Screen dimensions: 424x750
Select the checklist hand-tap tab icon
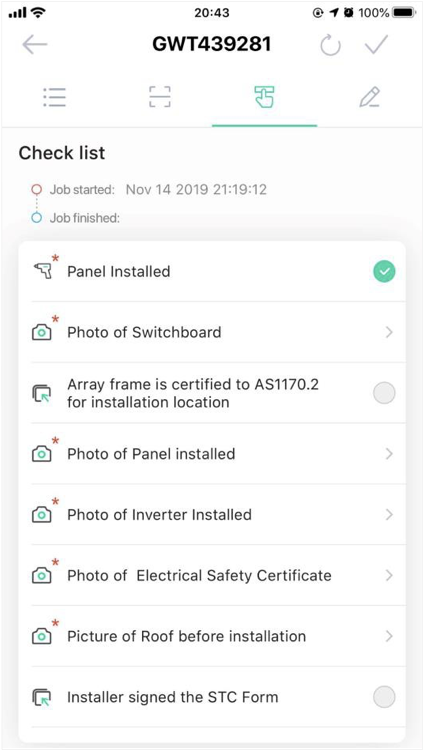point(264,97)
